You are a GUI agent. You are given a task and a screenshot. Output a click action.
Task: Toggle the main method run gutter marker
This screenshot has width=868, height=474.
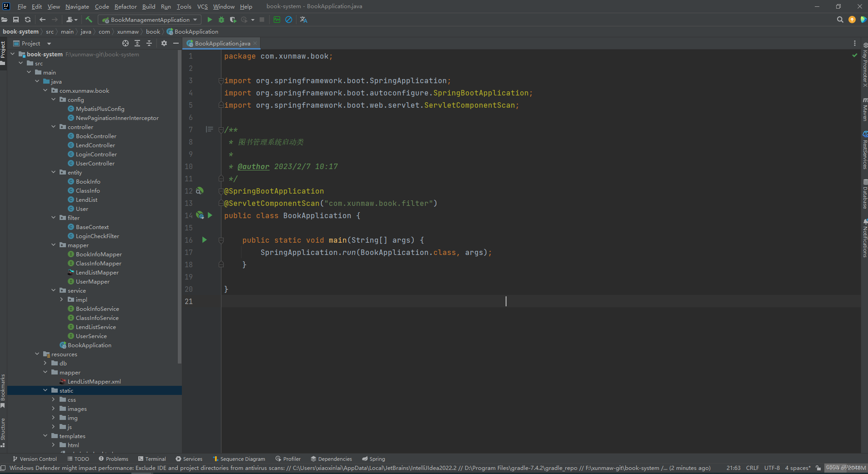204,240
